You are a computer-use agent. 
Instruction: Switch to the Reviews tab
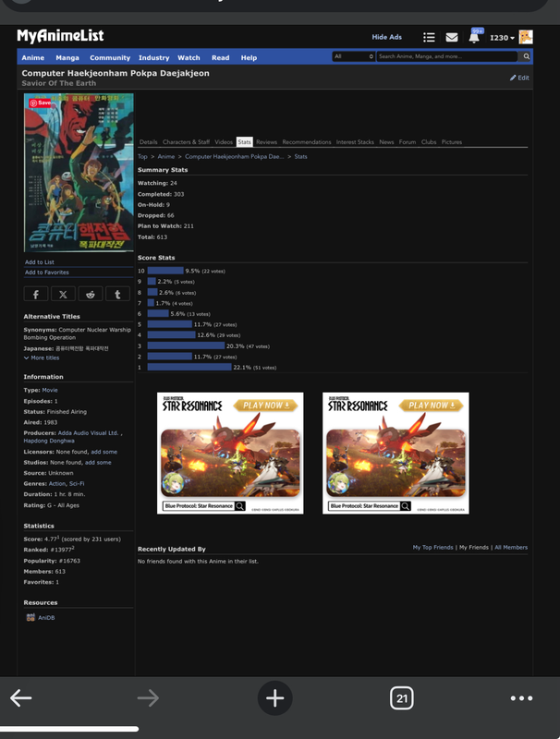coord(266,142)
